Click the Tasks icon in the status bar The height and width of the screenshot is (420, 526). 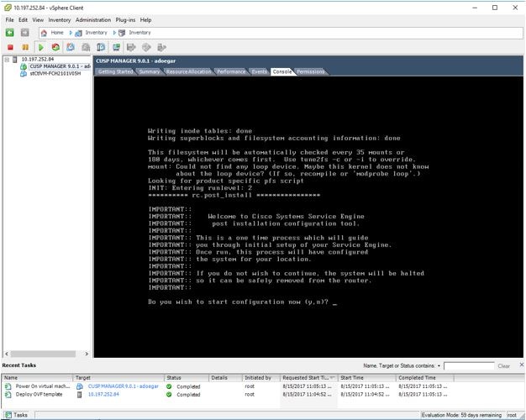[x=8, y=415]
